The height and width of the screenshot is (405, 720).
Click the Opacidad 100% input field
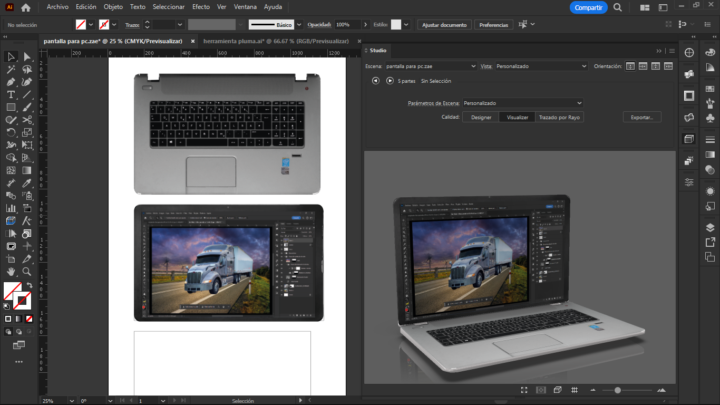tap(348, 25)
